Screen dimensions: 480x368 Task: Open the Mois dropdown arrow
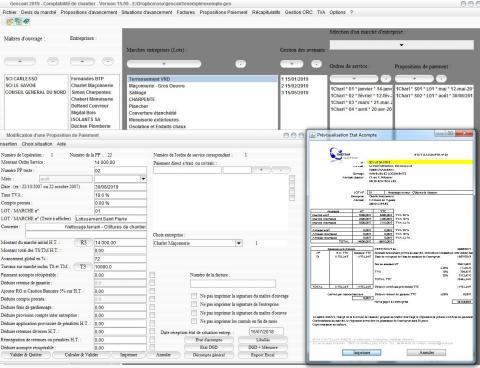pos(143,179)
